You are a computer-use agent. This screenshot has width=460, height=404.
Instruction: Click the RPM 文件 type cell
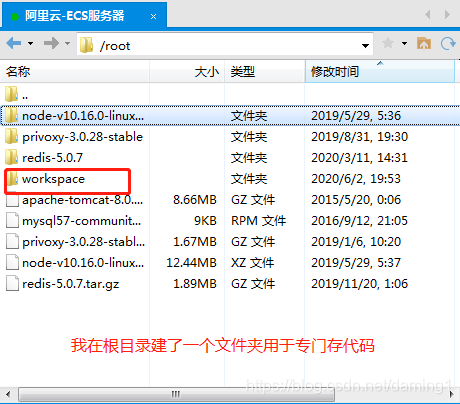coord(259,221)
